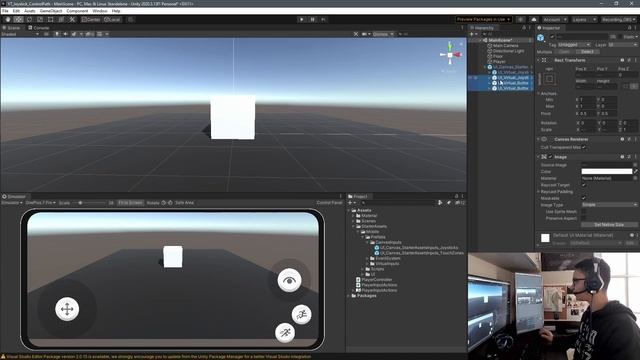Select the Transform tool in toolbar
Screen dimensions: 640x360
(x=61, y=19)
